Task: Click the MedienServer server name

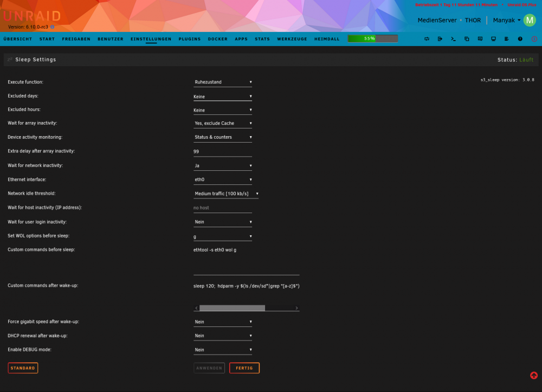Action: click(437, 21)
